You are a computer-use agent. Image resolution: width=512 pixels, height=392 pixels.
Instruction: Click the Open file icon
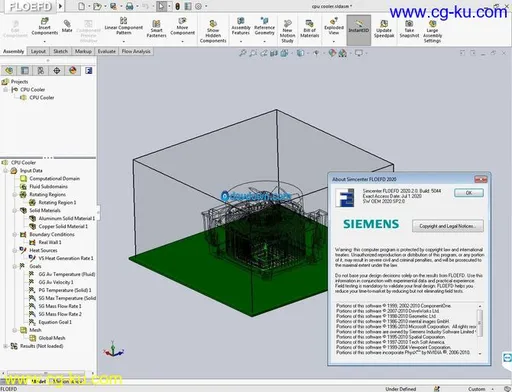click(x=97, y=6)
